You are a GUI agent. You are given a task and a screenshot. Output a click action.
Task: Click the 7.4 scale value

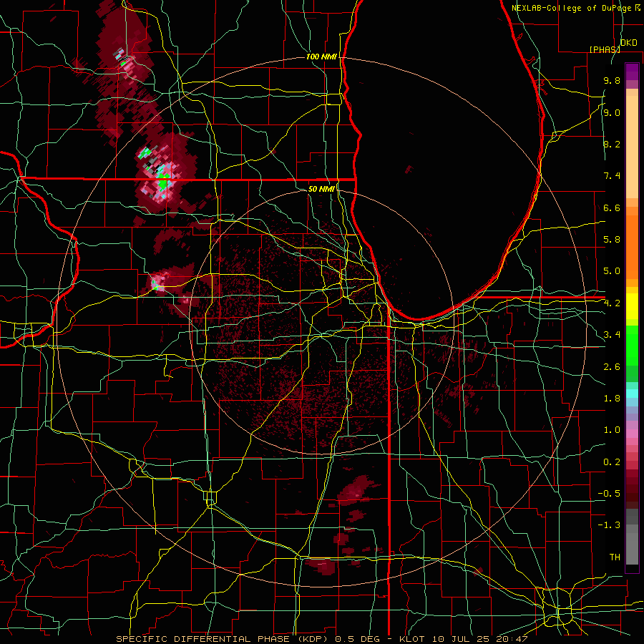[612, 176]
